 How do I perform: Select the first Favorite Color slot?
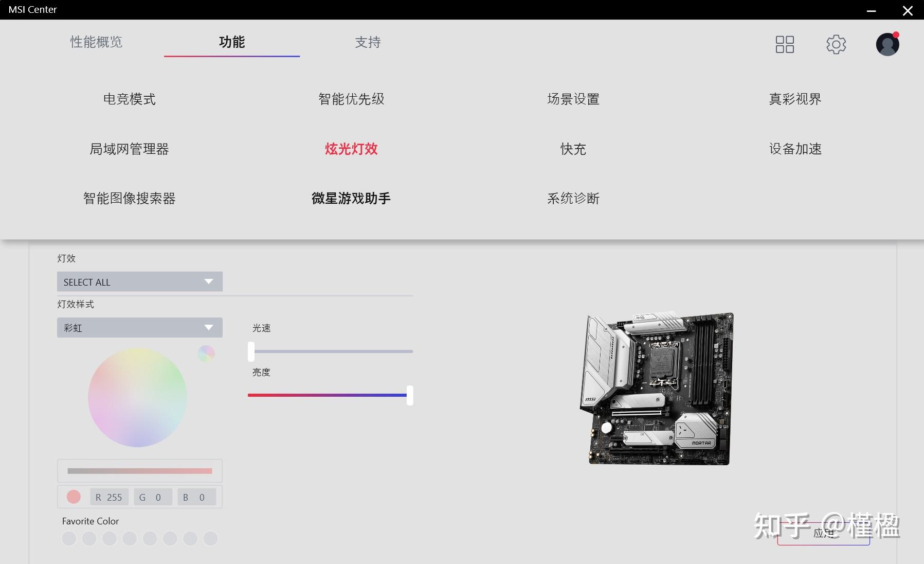(x=69, y=538)
